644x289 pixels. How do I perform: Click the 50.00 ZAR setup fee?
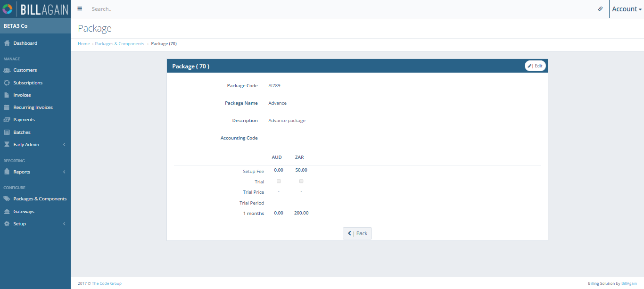[301, 170]
